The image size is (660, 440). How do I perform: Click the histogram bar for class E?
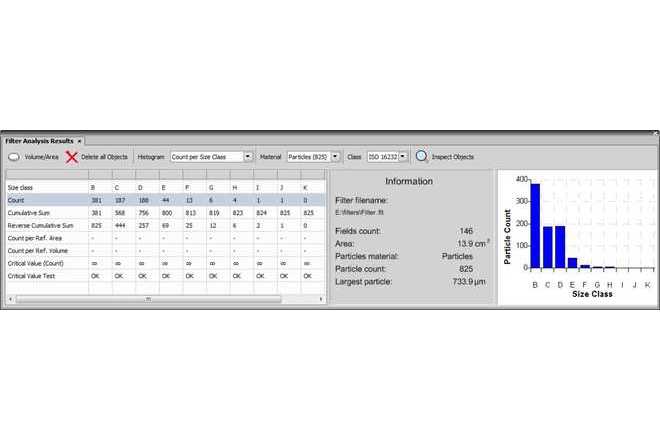[572, 263]
